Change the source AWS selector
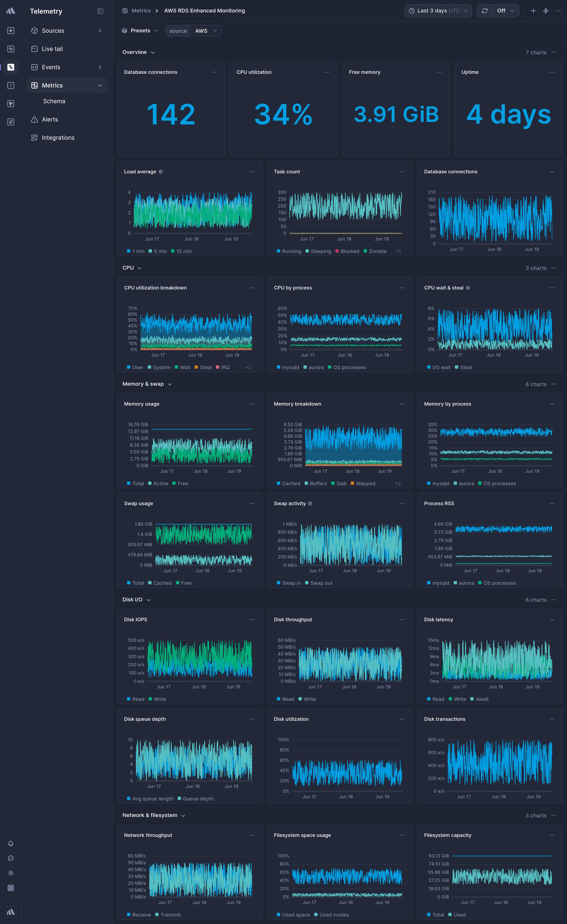 pyautogui.click(x=206, y=31)
